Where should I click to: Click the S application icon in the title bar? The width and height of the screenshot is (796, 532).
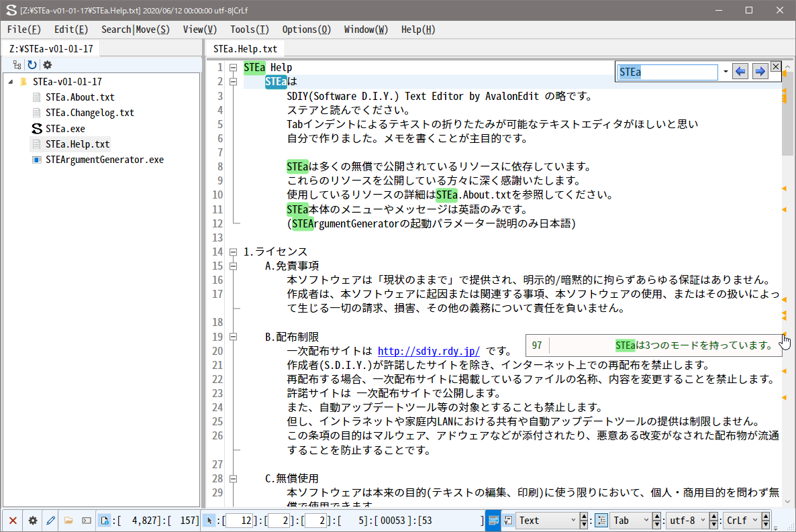tap(11, 10)
